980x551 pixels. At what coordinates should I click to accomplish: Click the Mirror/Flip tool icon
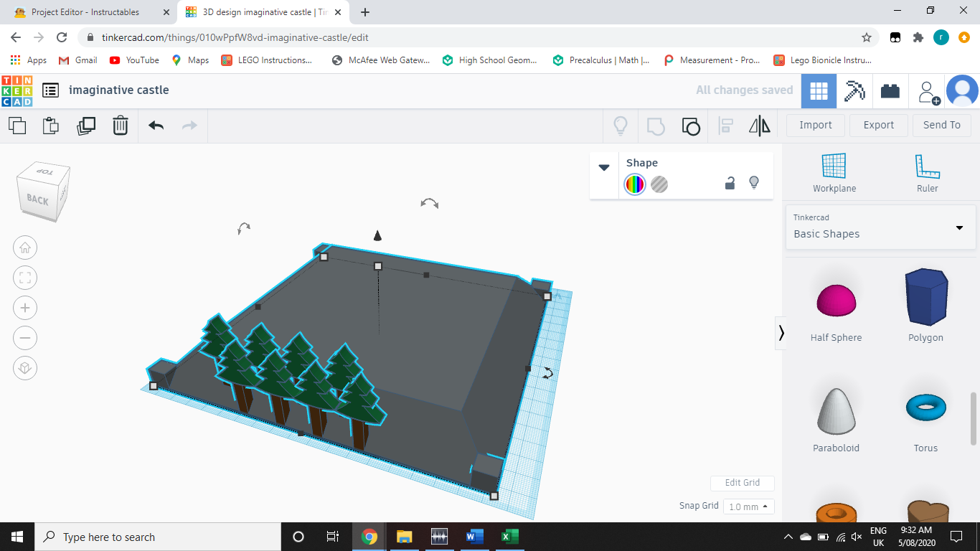click(x=760, y=126)
